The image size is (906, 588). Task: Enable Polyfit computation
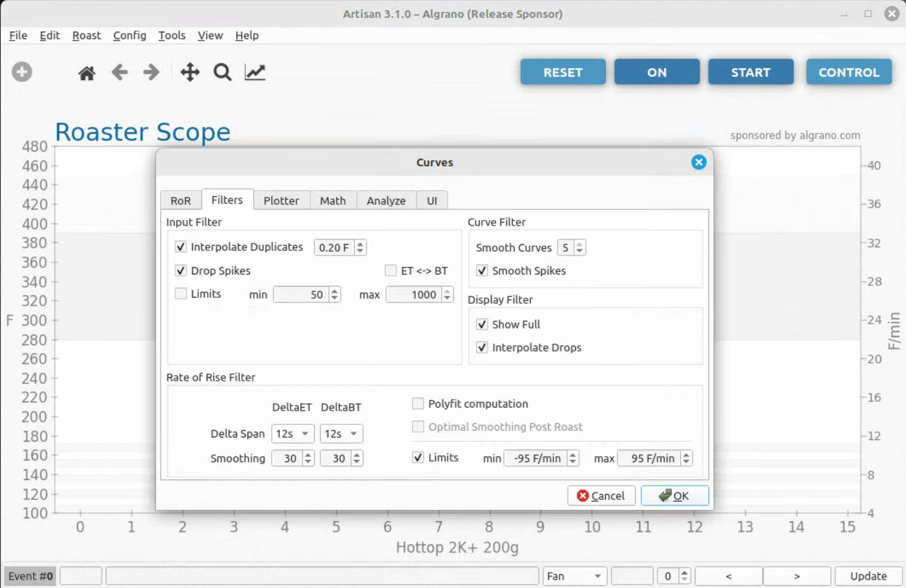pos(418,404)
